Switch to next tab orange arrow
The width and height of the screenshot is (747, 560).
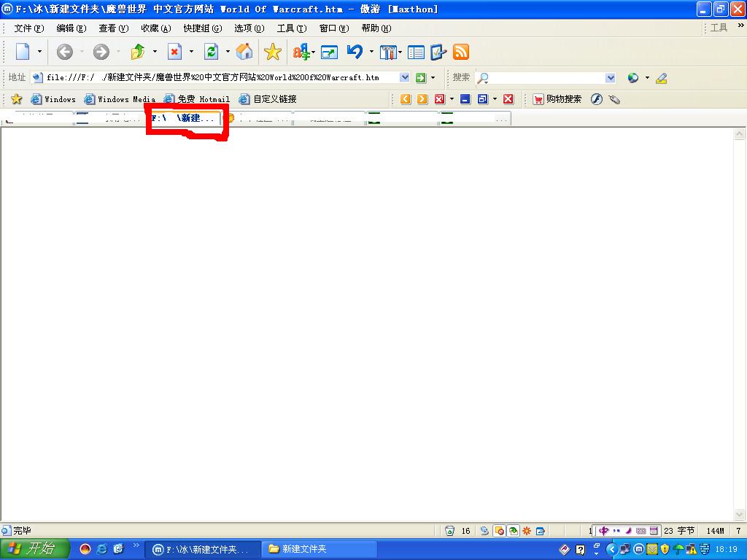422,99
